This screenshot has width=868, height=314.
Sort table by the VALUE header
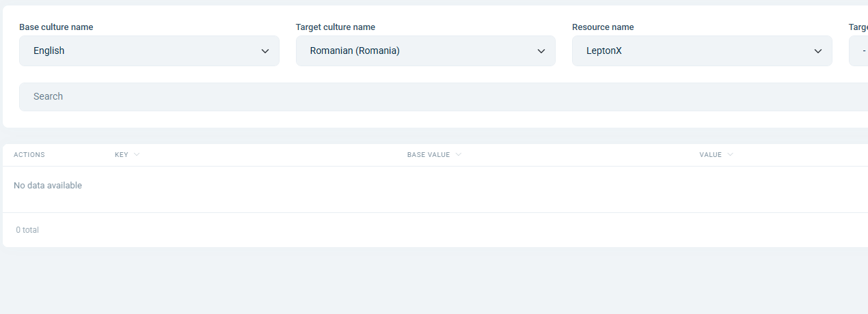coord(710,155)
